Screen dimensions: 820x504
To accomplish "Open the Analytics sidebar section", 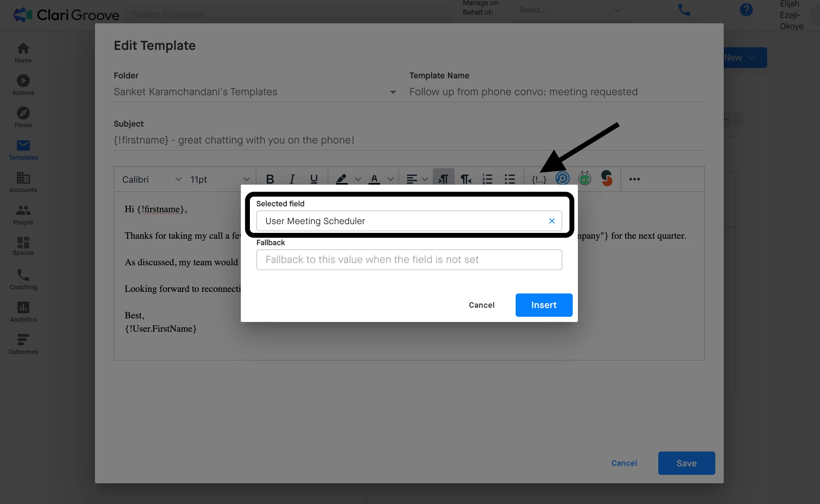I will pyautogui.click(x=23, y=312).
